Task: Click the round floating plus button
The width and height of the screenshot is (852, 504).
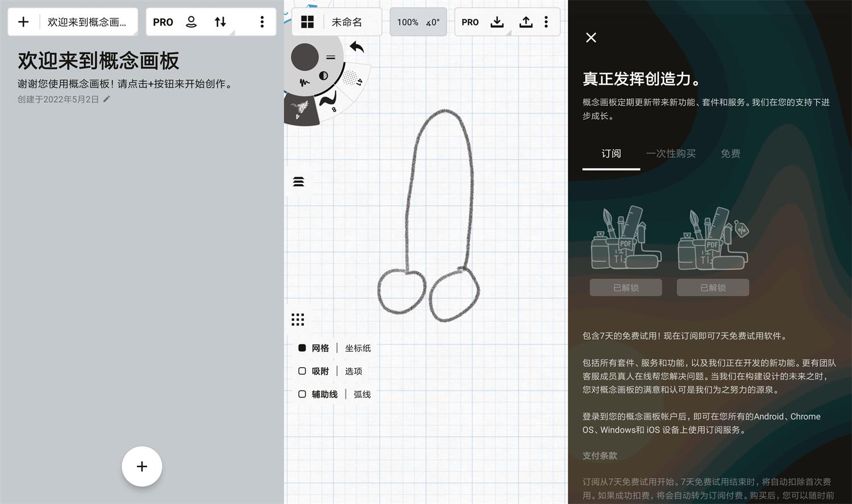Action: click(142, 467)
